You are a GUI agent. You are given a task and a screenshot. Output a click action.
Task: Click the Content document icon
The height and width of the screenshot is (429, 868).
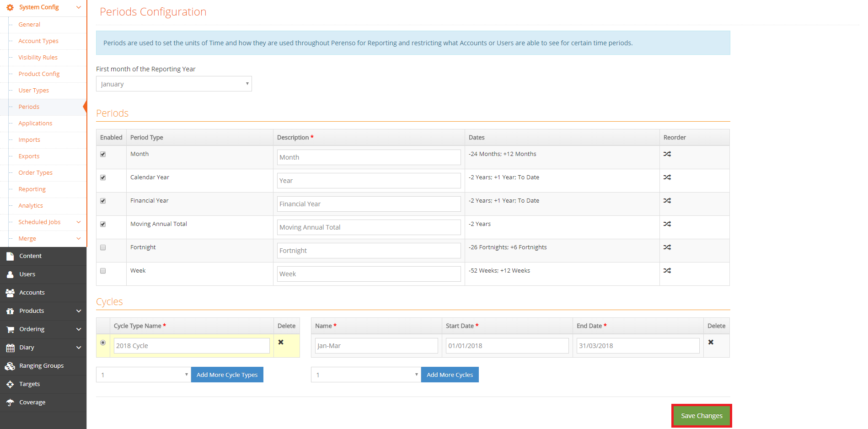10,256
